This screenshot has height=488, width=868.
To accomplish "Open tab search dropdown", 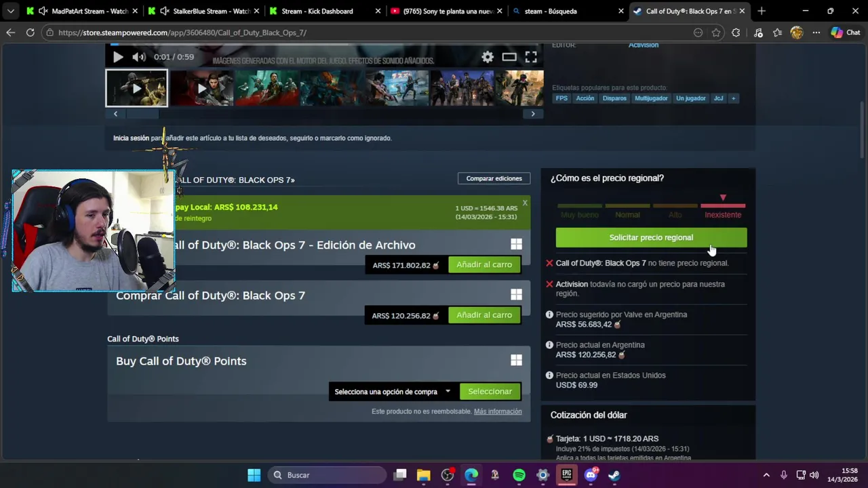I will (10, 12).
